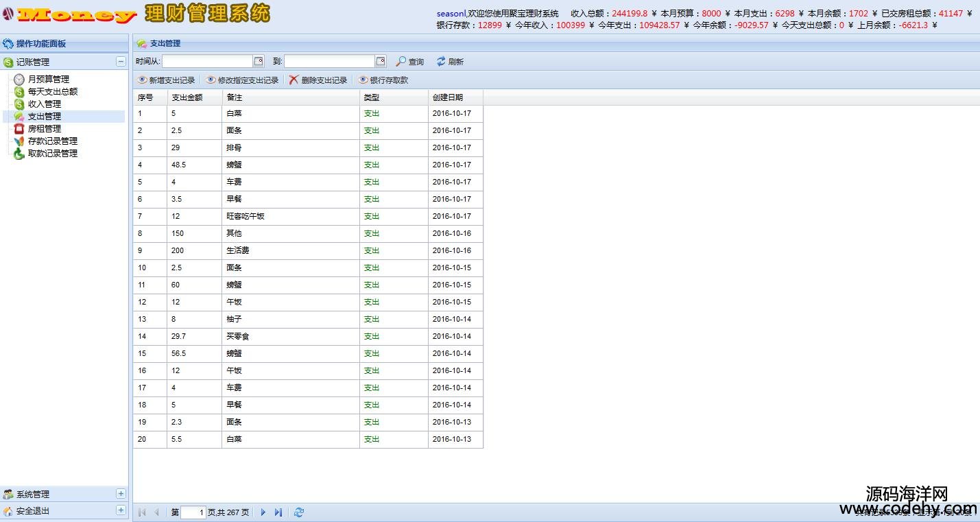The width and height of the screenshot is (980, 522).
Task: Open 取款记录管理 in the sidebar
Action: (52, 154)
